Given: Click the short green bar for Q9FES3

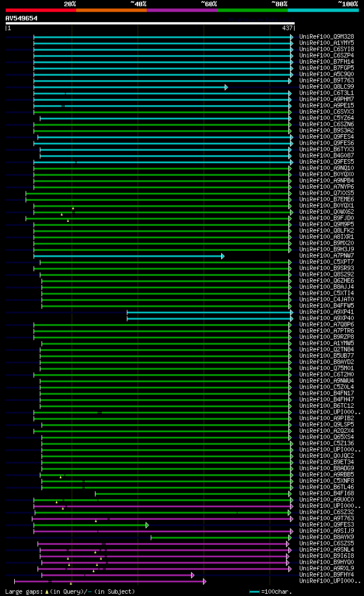Looking at the screenshot, I should (91, 525).
